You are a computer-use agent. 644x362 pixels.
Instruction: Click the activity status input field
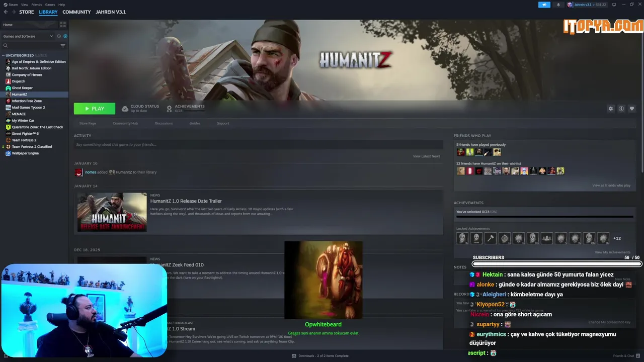258,145
